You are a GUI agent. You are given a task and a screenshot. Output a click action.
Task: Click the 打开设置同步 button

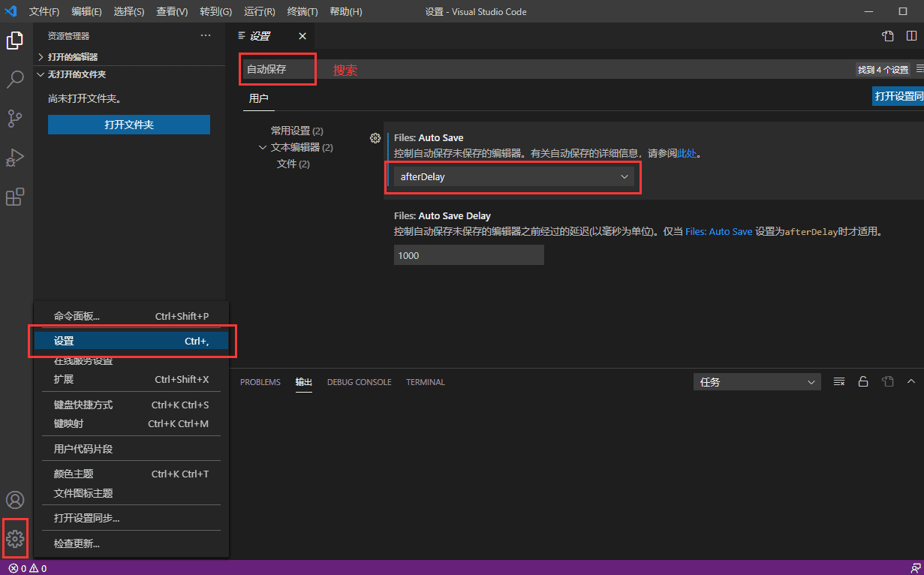[898, 96]
